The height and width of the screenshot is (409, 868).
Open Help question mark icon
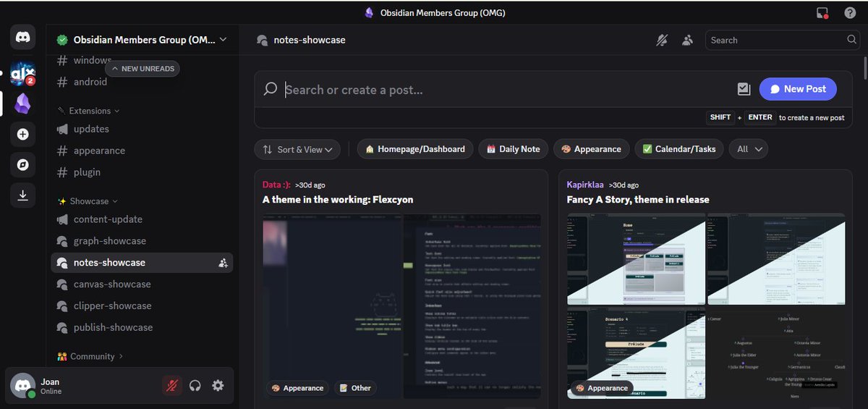850,12
